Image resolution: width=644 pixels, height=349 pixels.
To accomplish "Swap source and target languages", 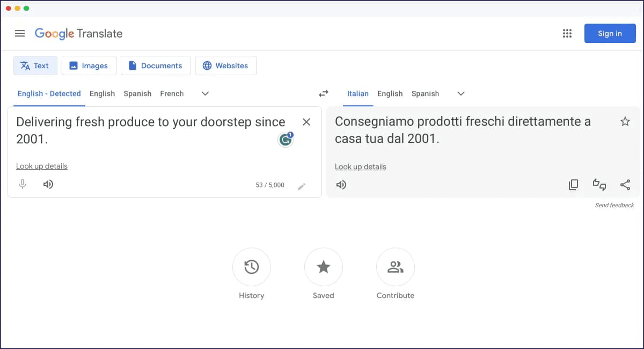I will pos(323,93).
